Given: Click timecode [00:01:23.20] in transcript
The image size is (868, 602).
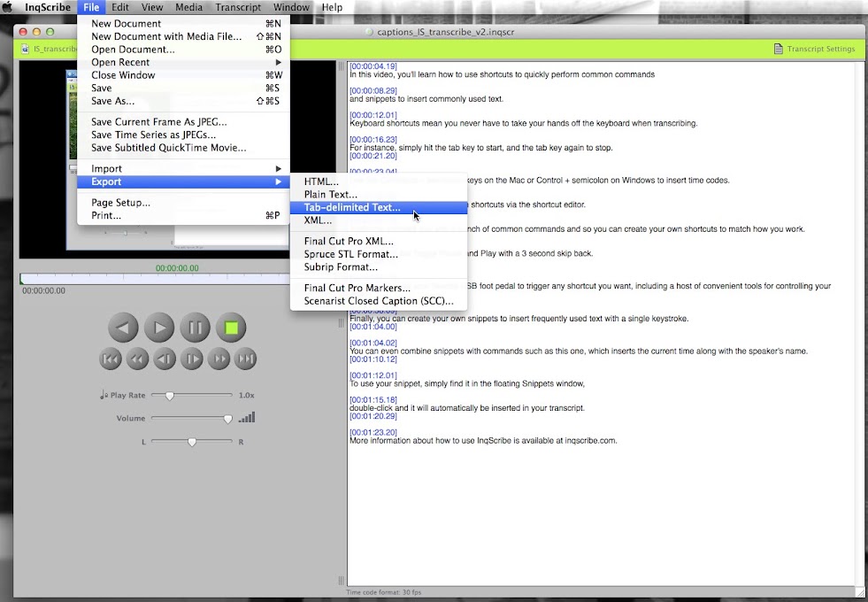Looking at the screenshot, I should 373,433.
